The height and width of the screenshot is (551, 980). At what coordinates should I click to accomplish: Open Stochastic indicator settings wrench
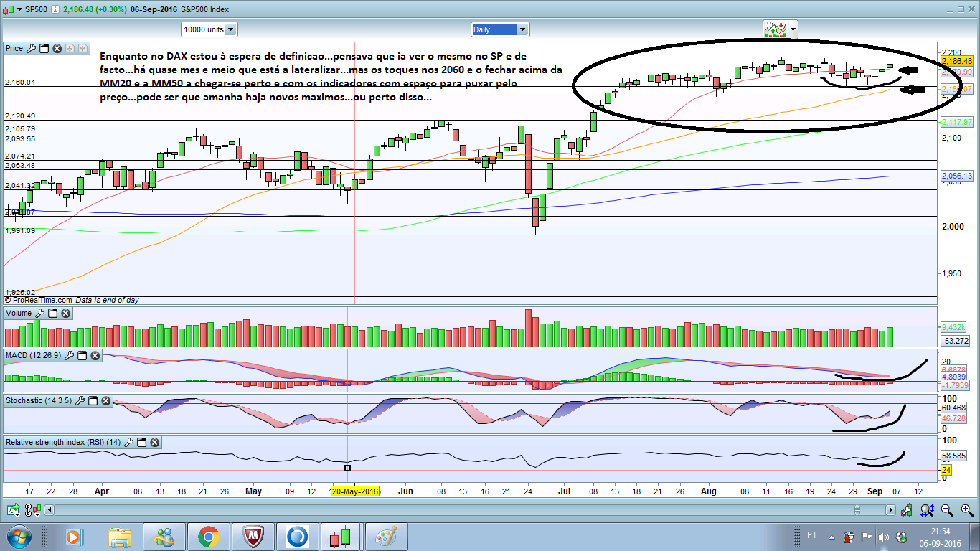[x=80, y=400]
